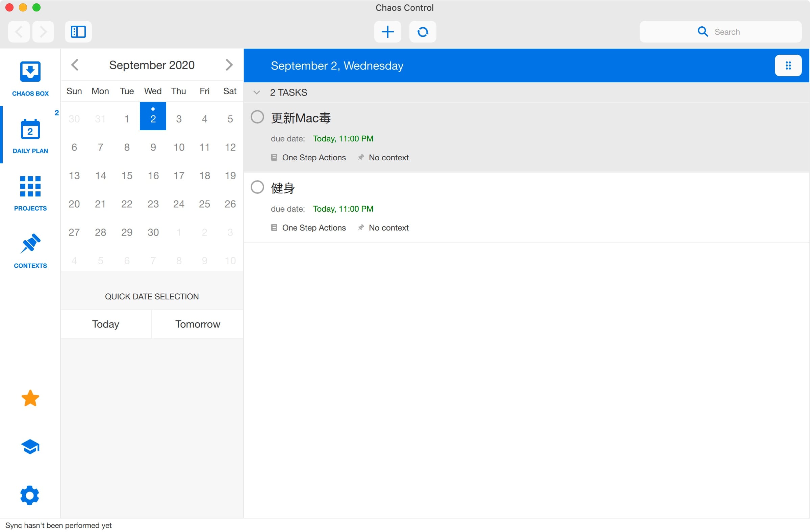810x532 pixels.
Task: Open the Chaos Box section
Action: (x=30, y=78)
